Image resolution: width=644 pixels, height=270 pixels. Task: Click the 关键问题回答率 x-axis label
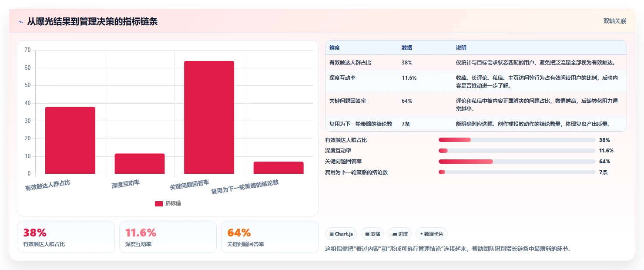[x=190, y=185]
